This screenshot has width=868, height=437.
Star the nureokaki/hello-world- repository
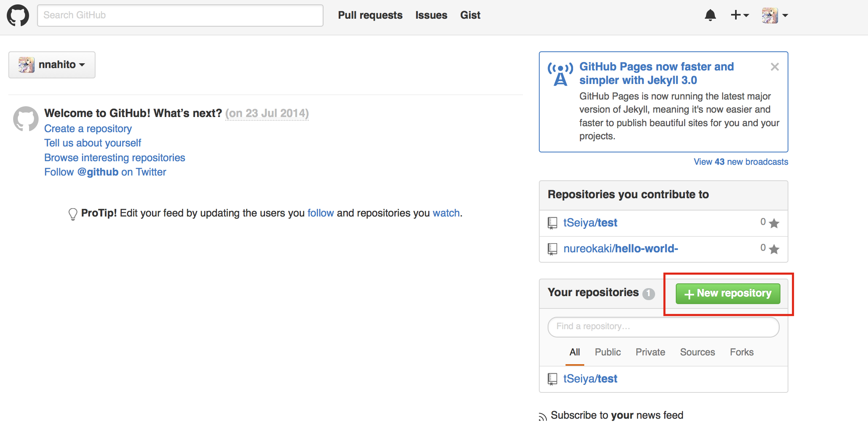(x=774, y=250)
